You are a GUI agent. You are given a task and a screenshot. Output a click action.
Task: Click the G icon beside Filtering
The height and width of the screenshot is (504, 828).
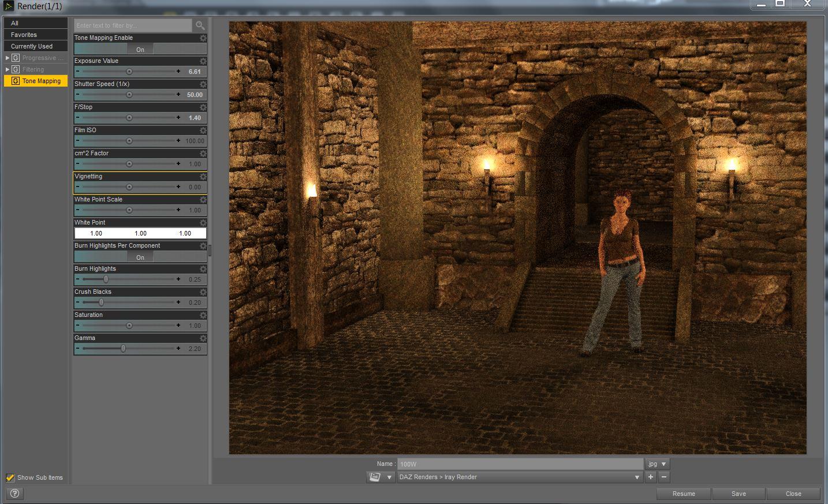point(16,69)
